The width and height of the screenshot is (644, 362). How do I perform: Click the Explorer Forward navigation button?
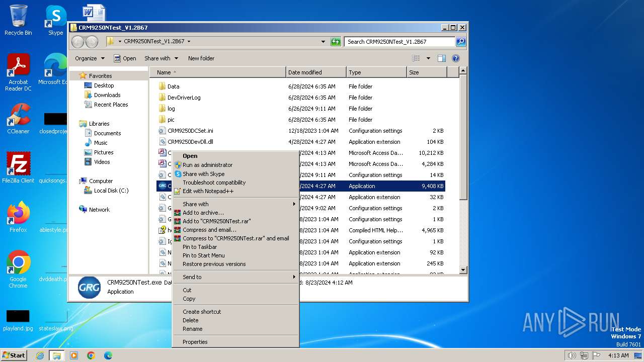[x=92, y=42]
